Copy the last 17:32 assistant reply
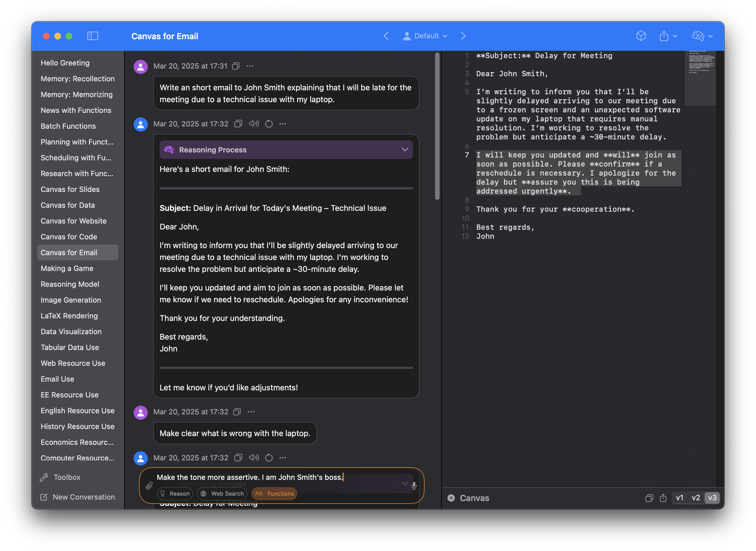The width and height of the screenshot is (756, 551). tap(238, 458)
